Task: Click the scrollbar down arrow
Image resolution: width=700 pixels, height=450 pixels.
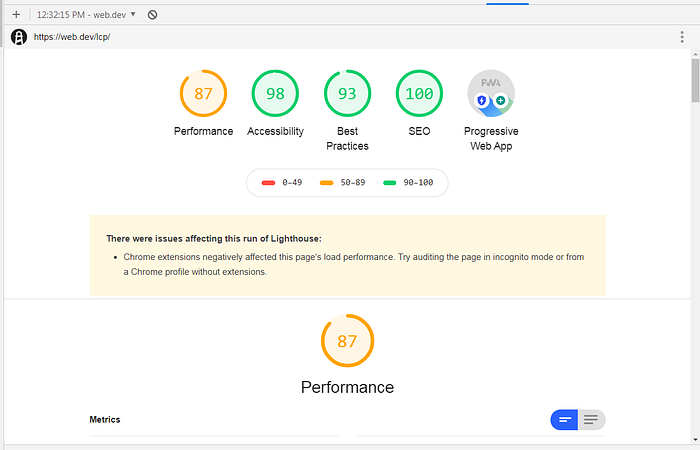Action: click(x=695, y=439)
